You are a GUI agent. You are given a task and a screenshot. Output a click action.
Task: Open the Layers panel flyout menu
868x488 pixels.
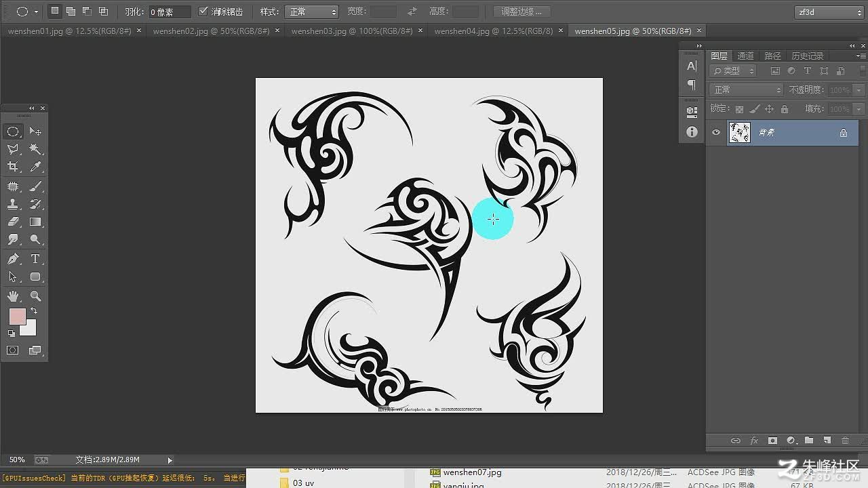click(x=861, y=56)
